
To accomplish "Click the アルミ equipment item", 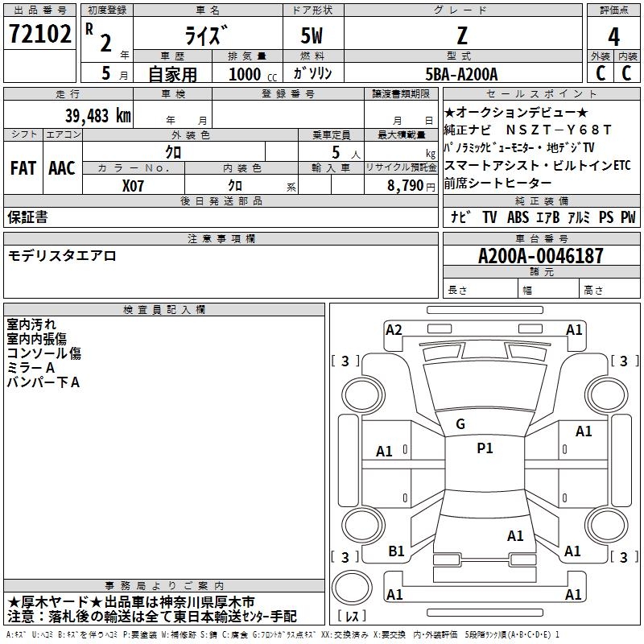I will click(580, 217).
